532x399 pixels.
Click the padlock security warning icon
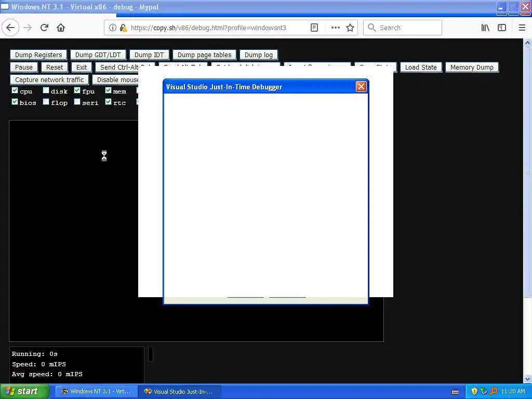[x=123, y=28]
